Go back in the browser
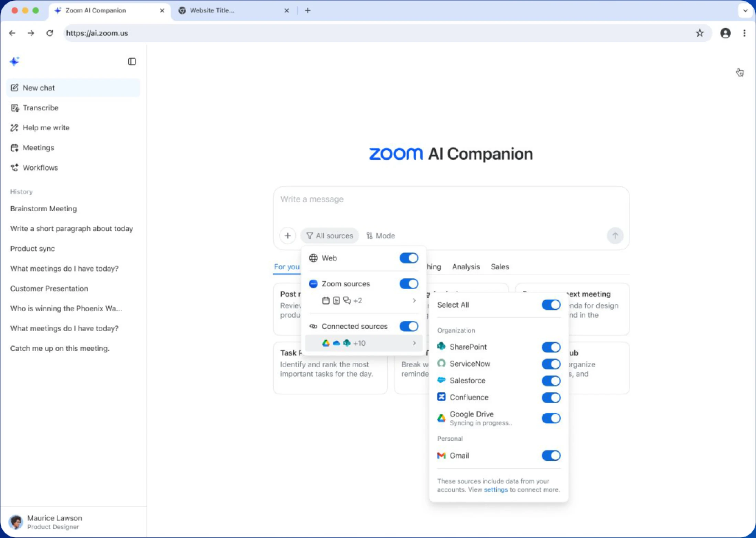 click(12, 33)
